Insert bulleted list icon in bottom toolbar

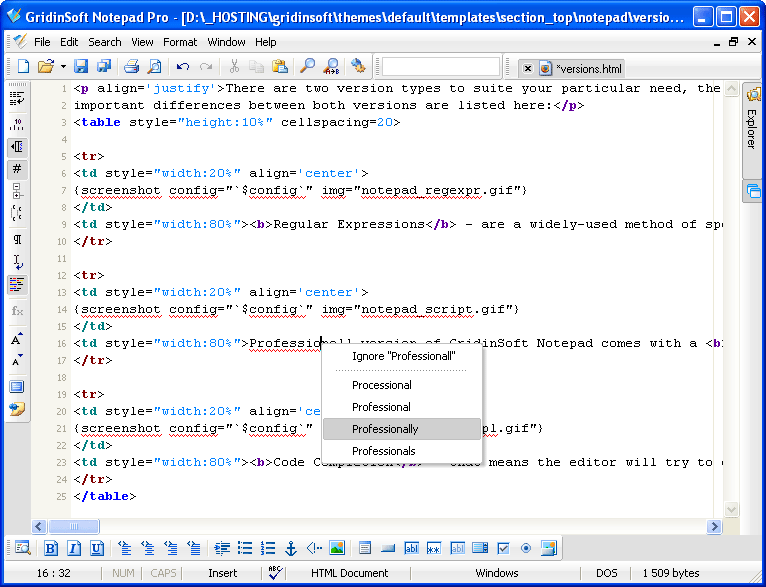click(245, 548)
